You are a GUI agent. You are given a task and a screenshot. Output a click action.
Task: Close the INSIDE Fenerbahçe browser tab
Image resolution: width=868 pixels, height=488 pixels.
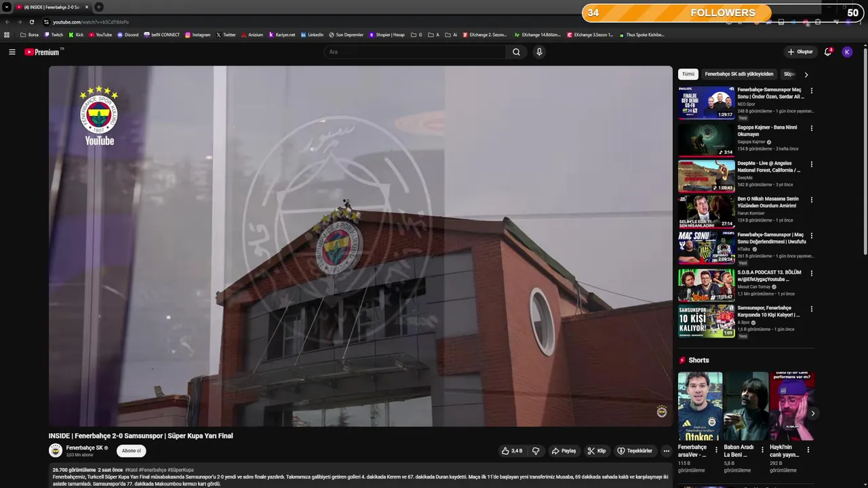click(x=87, y=7)
